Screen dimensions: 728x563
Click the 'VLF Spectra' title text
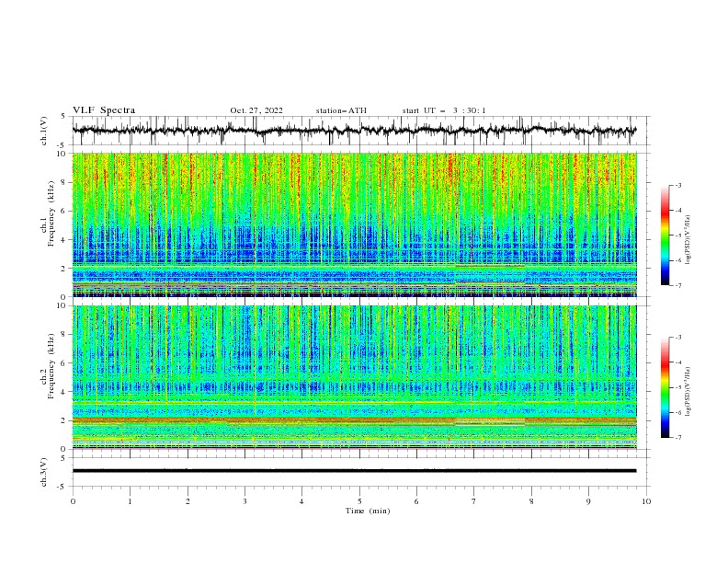click(x=104, y=110)
